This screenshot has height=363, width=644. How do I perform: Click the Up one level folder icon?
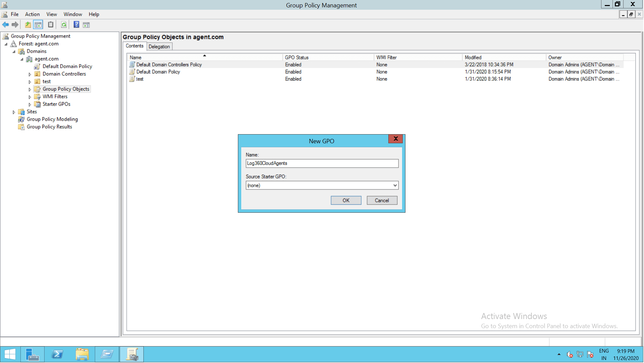point(28,25)
